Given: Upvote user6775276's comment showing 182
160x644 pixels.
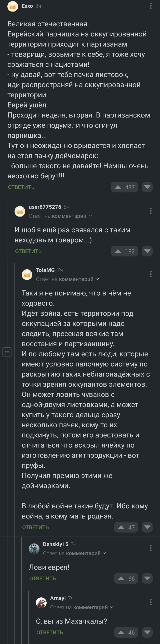Looking at the screenshot, I should [125, 251].
